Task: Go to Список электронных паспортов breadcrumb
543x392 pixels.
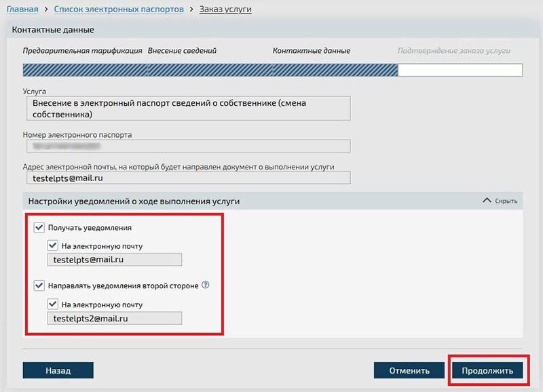Action: 119,9
